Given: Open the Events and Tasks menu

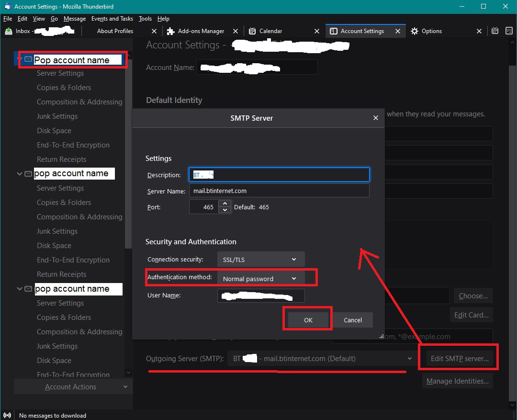Looking at the screenshot, I should pyautogui.click(x=112, y=19).
